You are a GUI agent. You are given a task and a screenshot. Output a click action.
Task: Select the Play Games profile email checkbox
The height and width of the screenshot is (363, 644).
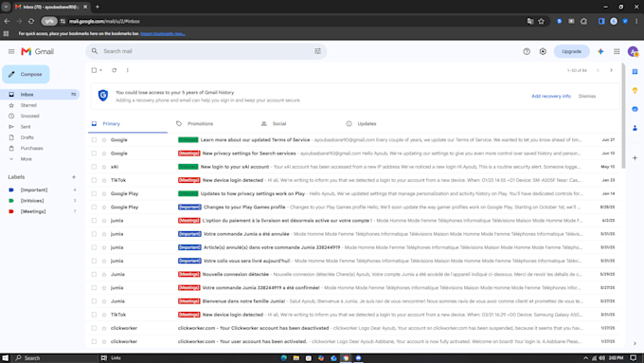point(94,208)
